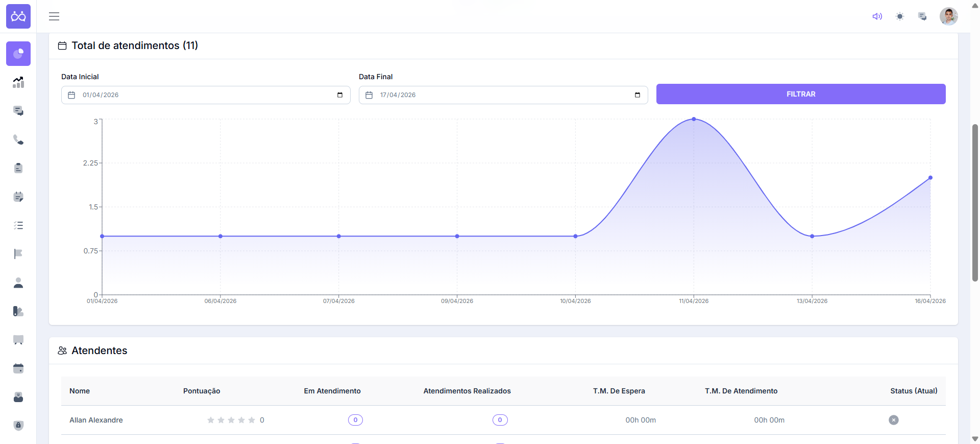Image resolution: width=980 pixels, height=444 pixels.
Task: Mute notification sound via speaker icon
Action: click(x=877, y=16)
